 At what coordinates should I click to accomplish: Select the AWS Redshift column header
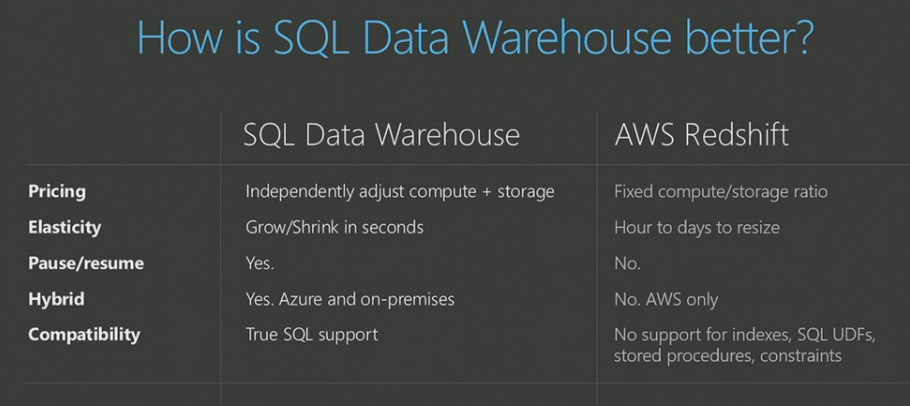[x=701, y=135]
